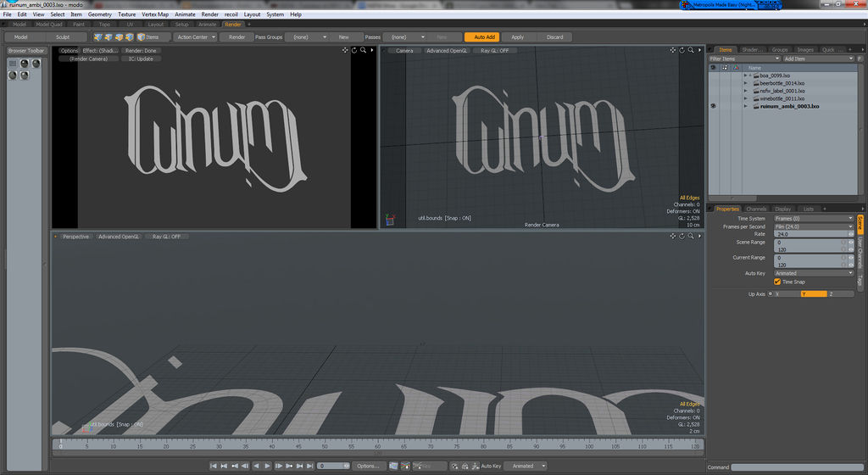
Task: Click the New button beside Pass Groups
Action: click(344, 37)
